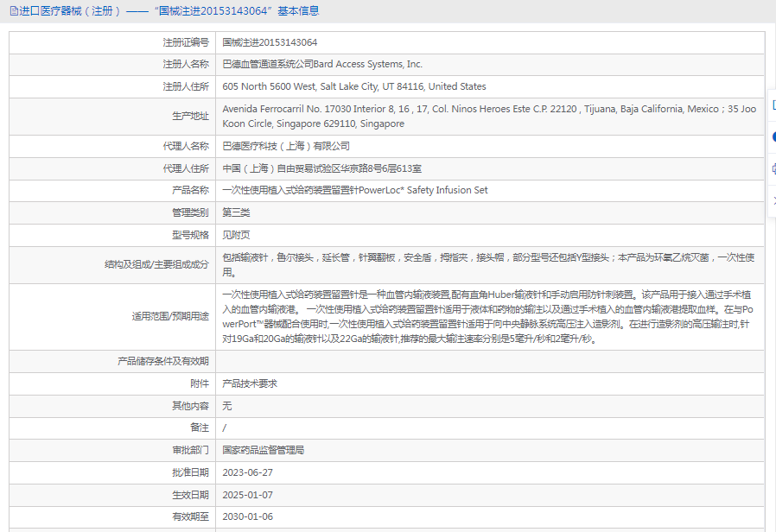776x532 pixels.
Task: Click the 管理类别 label
Action: coord(190,212)
